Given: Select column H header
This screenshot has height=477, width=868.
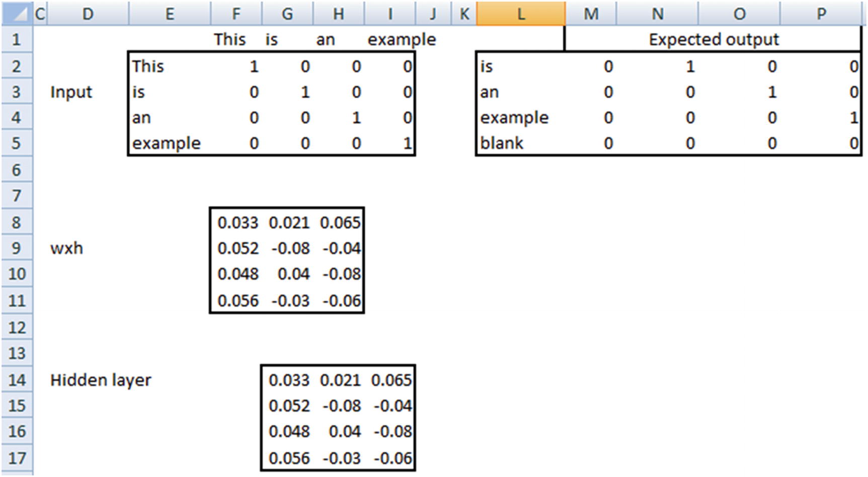Looking at the screenshot, I should coord(338,14).
